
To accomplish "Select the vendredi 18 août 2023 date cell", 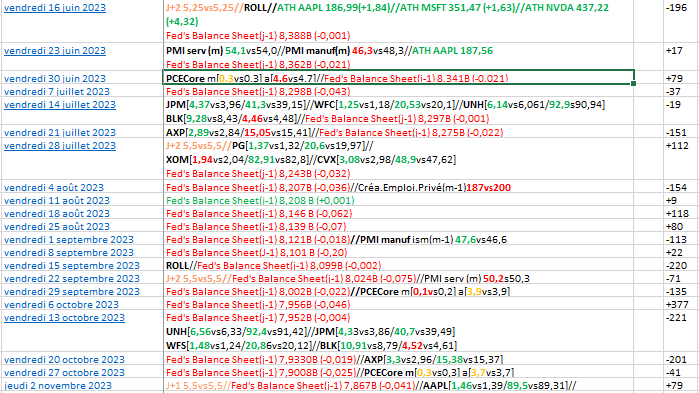I will [82, 213].
